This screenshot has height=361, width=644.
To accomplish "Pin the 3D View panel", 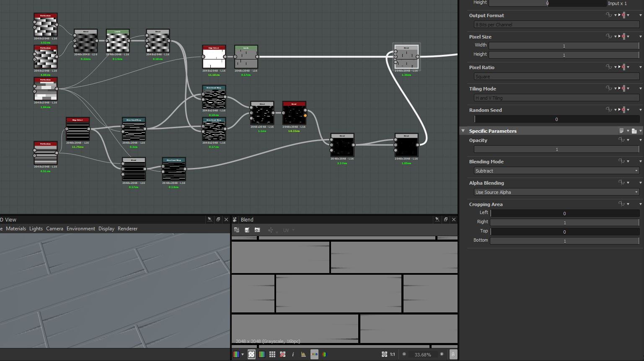I will coord(209,219).
